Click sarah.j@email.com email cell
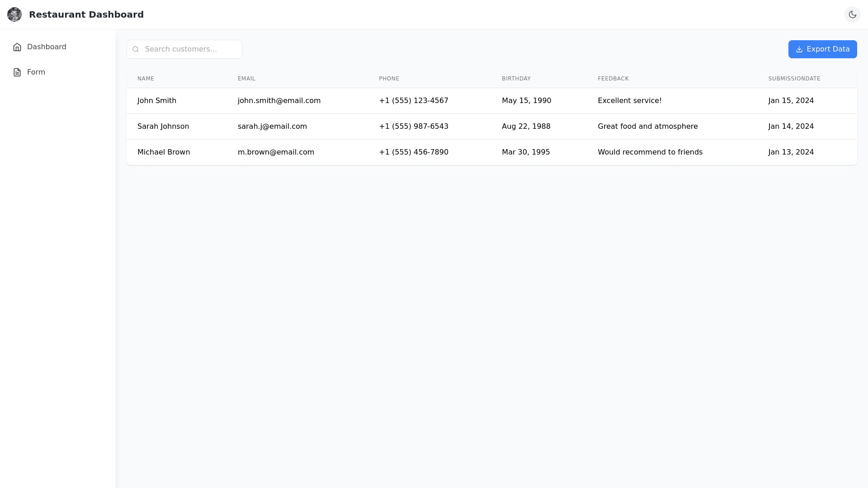Image resolution: width=868 pixels, height=488 pixels. click(x=272, y=127)
